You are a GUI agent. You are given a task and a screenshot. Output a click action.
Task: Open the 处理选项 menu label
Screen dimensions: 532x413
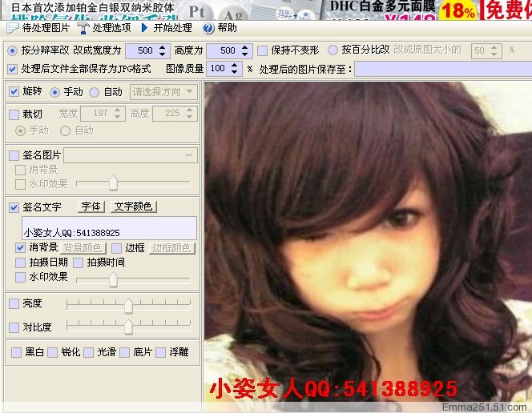[111, 28]
